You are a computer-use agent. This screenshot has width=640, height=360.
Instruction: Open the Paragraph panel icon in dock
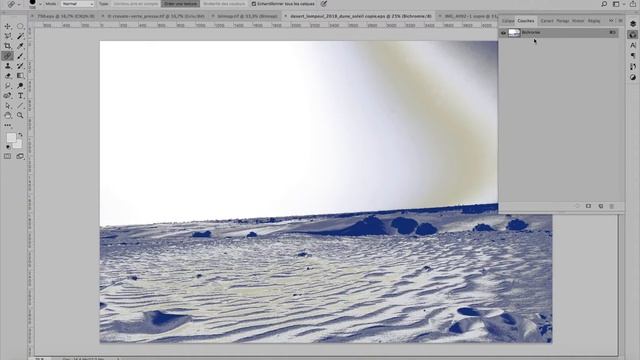pyautogui.click(x=633, y=56)
